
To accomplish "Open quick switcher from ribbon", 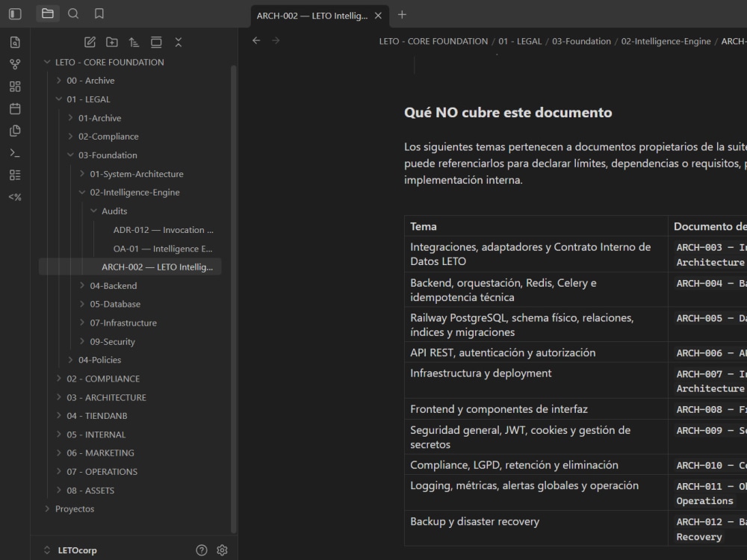I will pyautogui.click(x=15, y=43).
